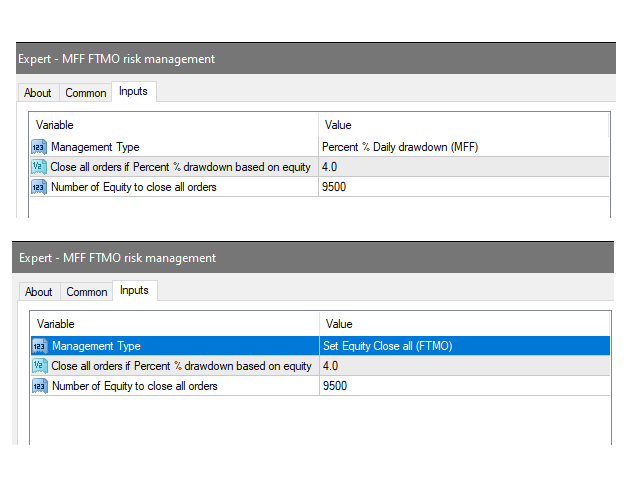
Task: Open the About tab in bottom window
Action: pos(39,292)
